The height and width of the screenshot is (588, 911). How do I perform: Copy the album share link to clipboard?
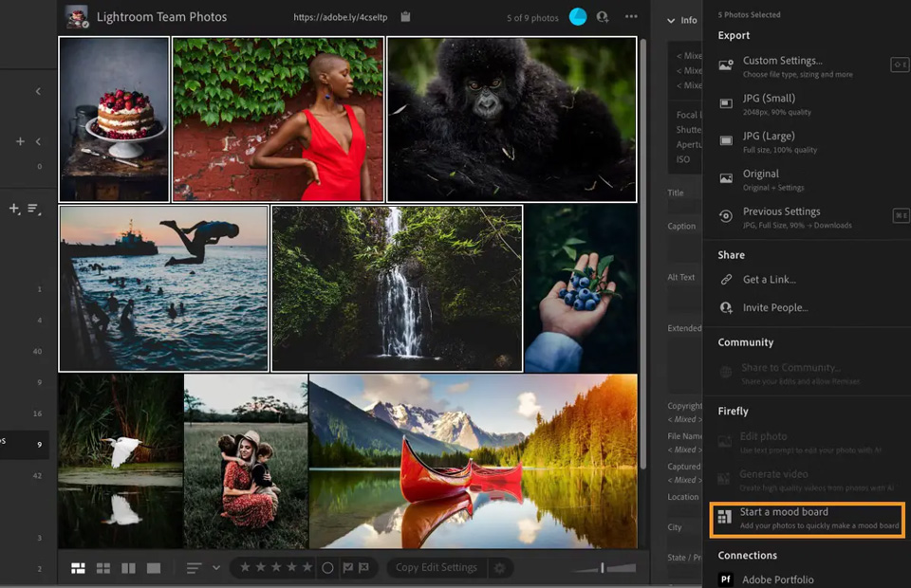406,17
